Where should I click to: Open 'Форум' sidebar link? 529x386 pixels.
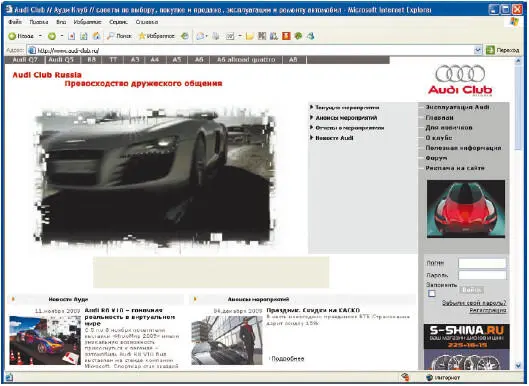click(436, 158)
